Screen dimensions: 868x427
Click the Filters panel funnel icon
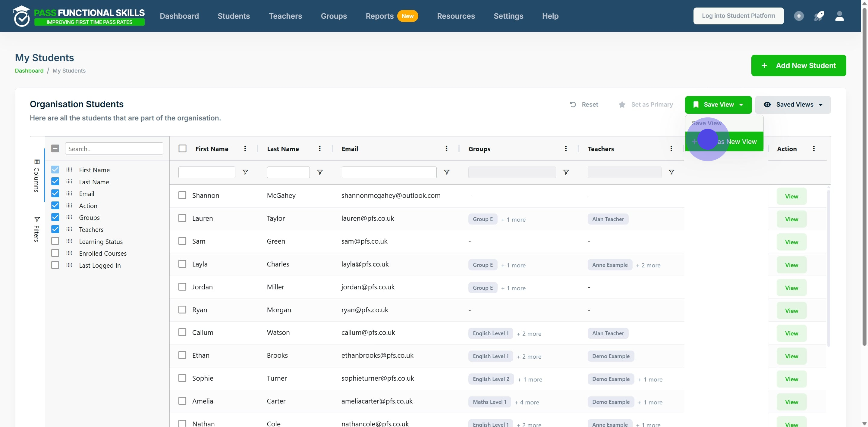(37, 220)
